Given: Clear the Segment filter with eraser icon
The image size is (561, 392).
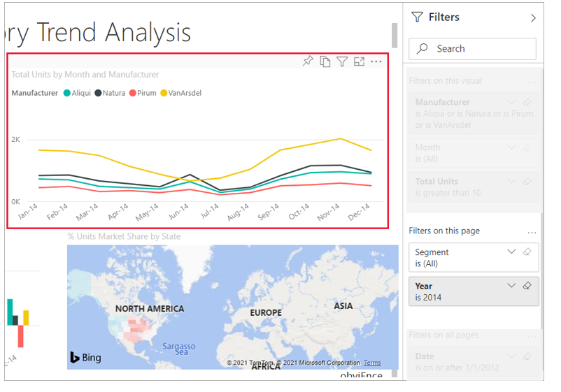Looking at the screenshot, I should pos(527,252).
